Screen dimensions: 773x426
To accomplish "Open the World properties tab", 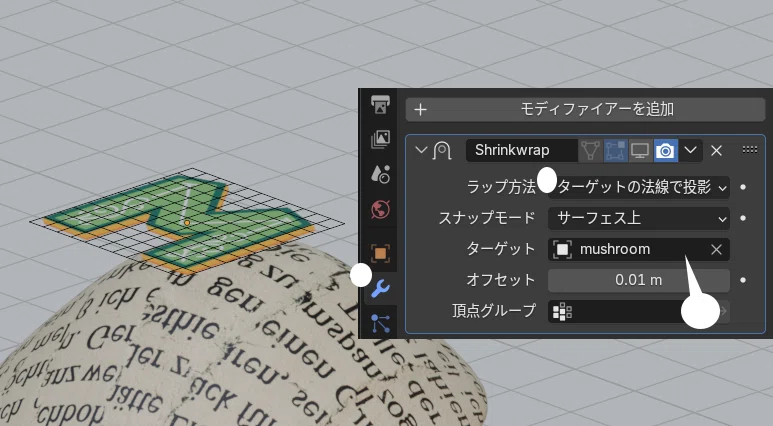I will tap(380, 210).
